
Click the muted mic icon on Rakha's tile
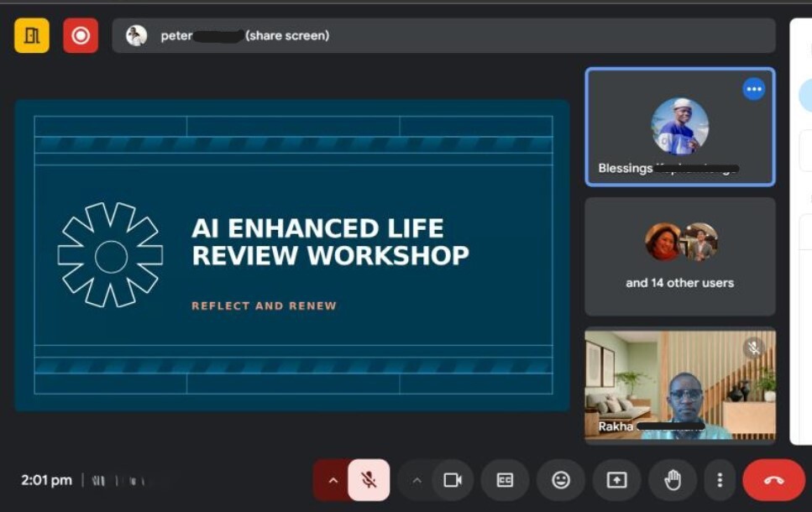tap(753, 347)
